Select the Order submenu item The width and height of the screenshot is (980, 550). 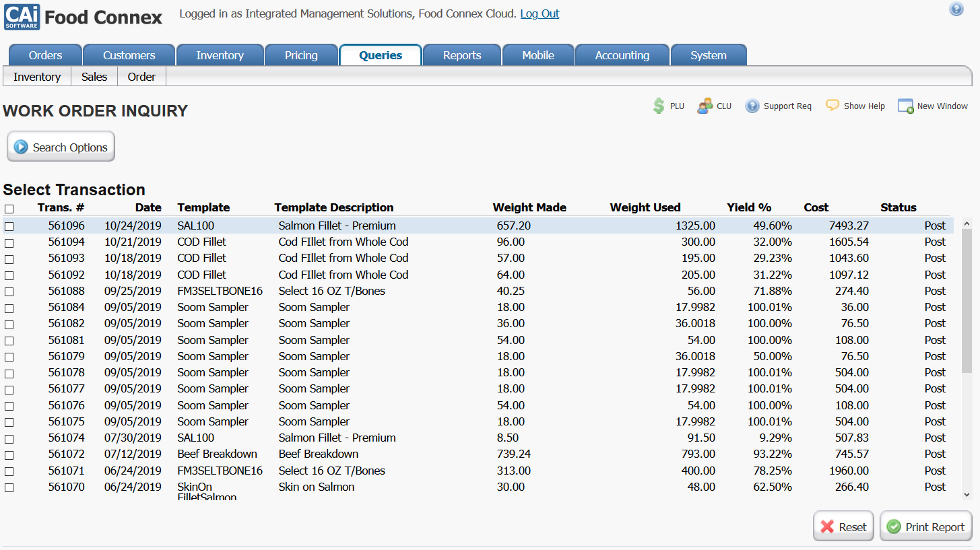(141, 77)
